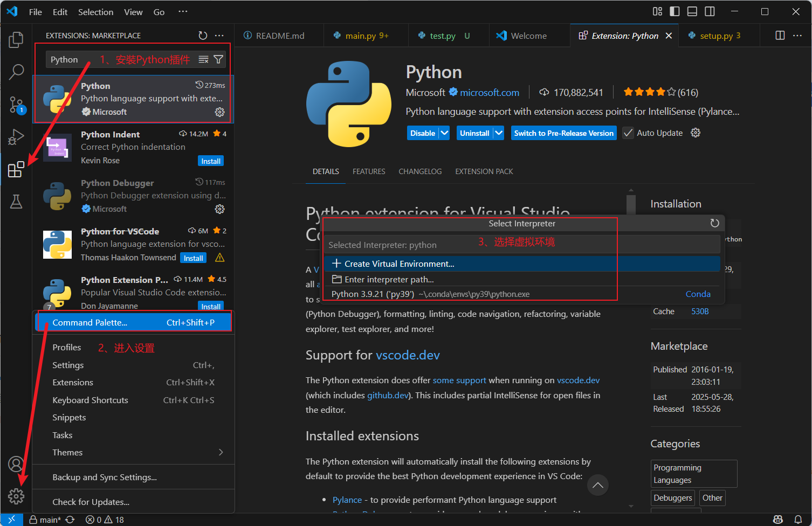The height and width of the screenshot is (526, 812).
Task: Choose Python 3.9.21 py39 interpreter
Action: pos(522,294)
